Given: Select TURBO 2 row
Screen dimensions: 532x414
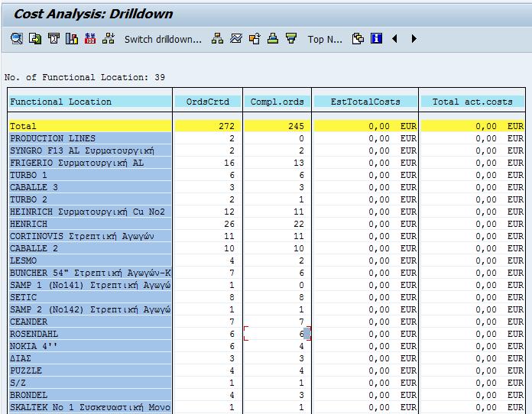Looking at the screenshot, I should click(x=90, y=199).
